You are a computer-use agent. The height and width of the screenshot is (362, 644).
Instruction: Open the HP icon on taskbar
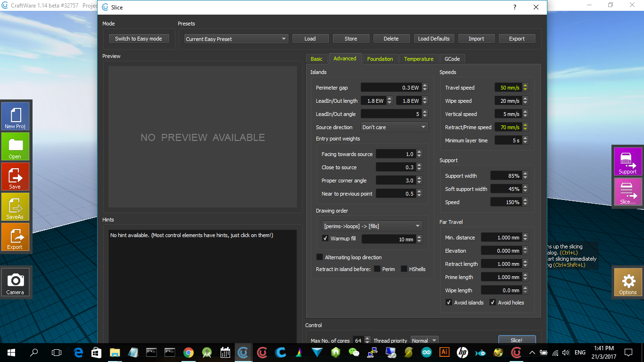pyautogui.click(x=462, y=352)
